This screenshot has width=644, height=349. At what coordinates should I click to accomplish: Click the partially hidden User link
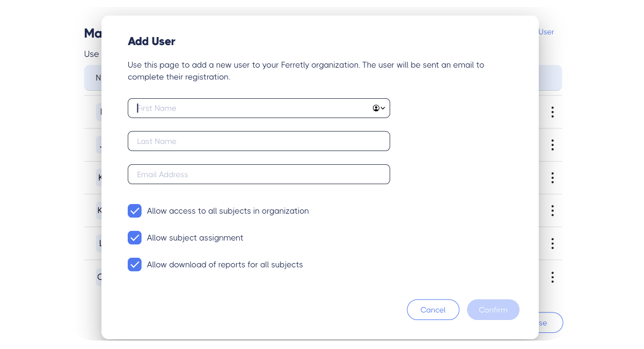(546, 32)
